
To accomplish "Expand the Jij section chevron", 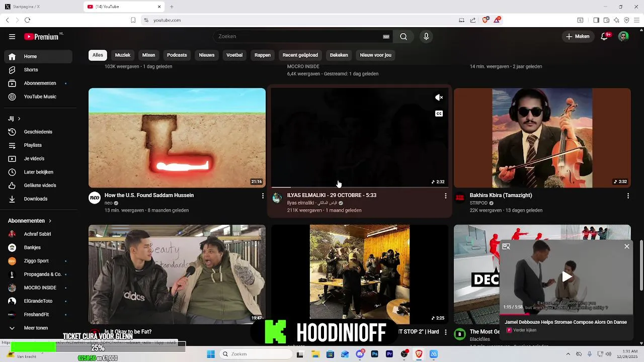I will pyautogui.click(x=19, y=119).
